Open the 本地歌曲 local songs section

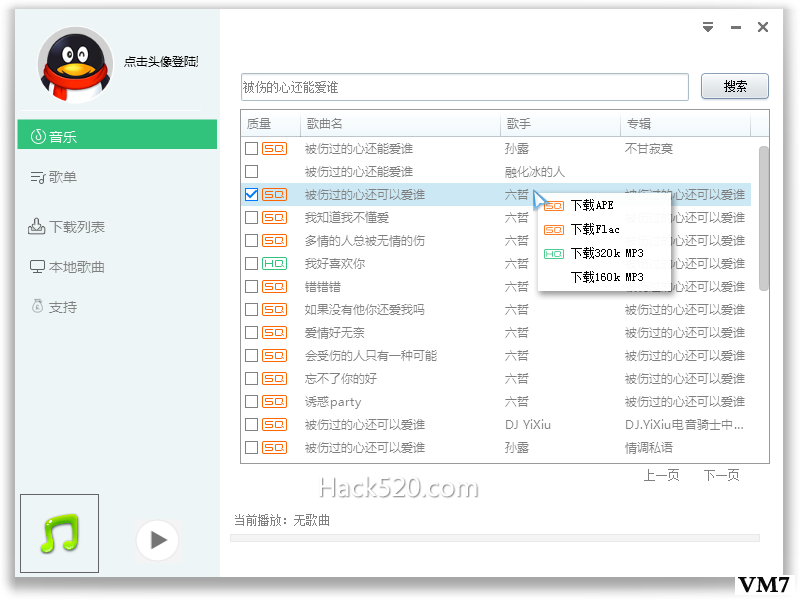coord(116,267)
